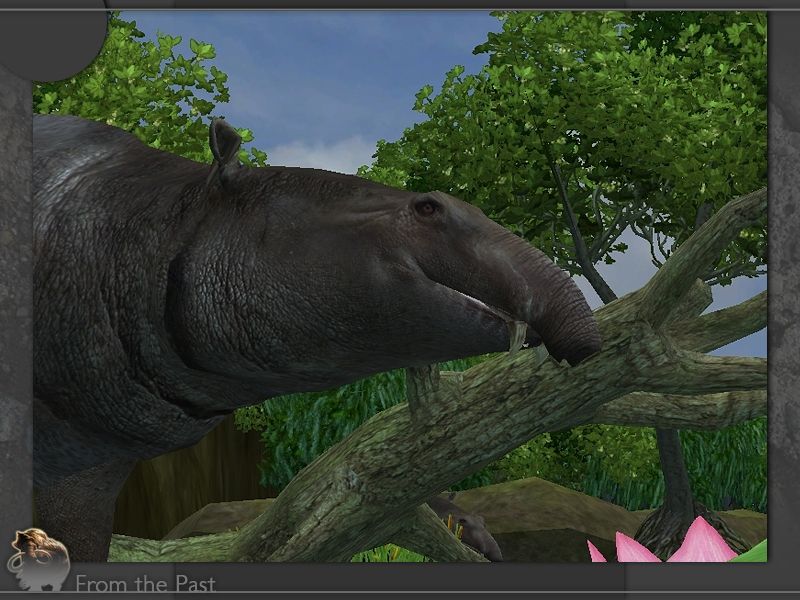800x600 pixels.
Task: Click the blue sky between the trees
Action: coord(320,80)
